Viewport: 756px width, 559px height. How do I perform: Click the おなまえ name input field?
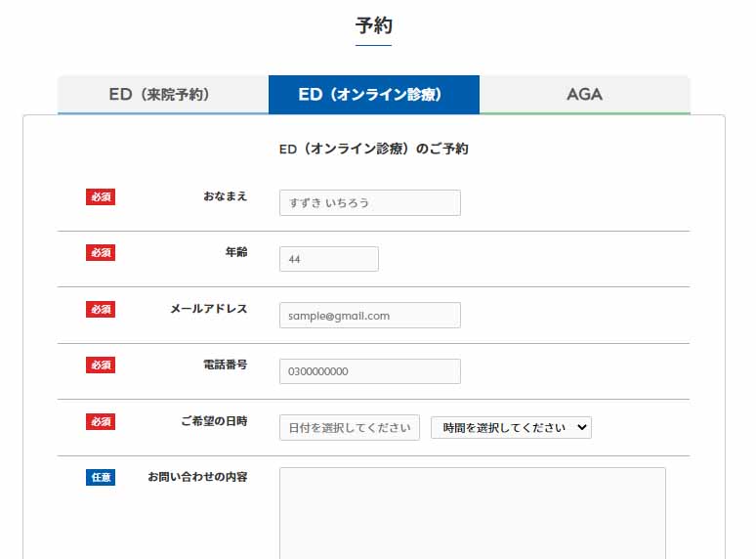click(x=370, y=202)
